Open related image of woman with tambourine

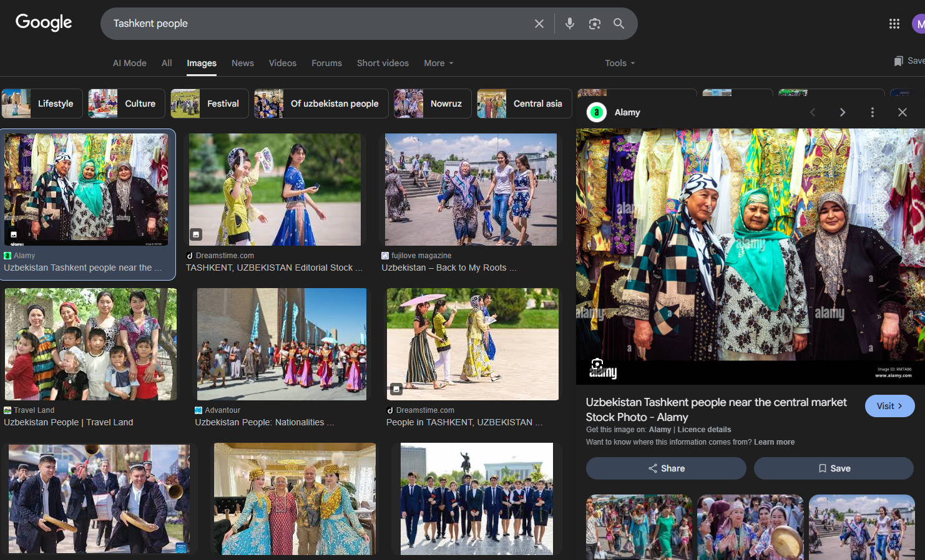[751, 527]
